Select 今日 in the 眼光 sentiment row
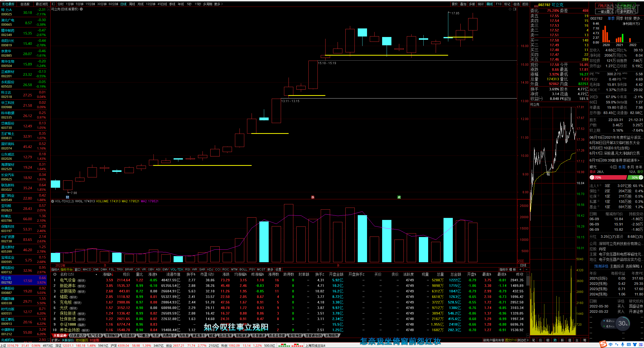Image resolution: width=644 pixels, height=348 pixels. pyautogui.click(x=613, y=167)
